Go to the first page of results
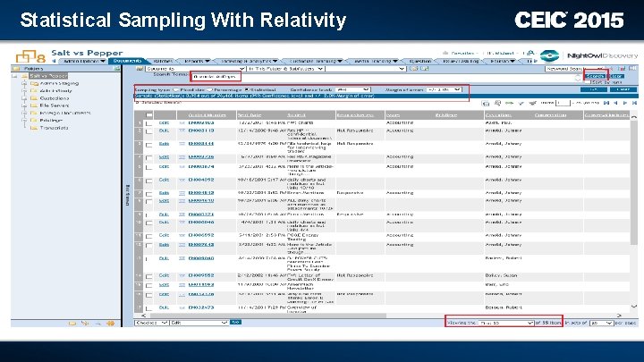Image resolution: width=644 pixels, height=362 pixels. tap(606, 103)
